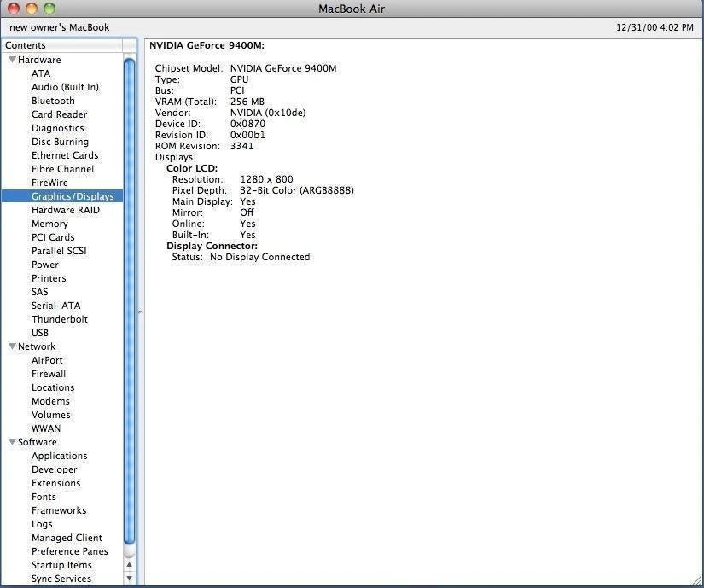Select Power in the Hardware list
Screen dimensions: 704x588
pos(45,265)
